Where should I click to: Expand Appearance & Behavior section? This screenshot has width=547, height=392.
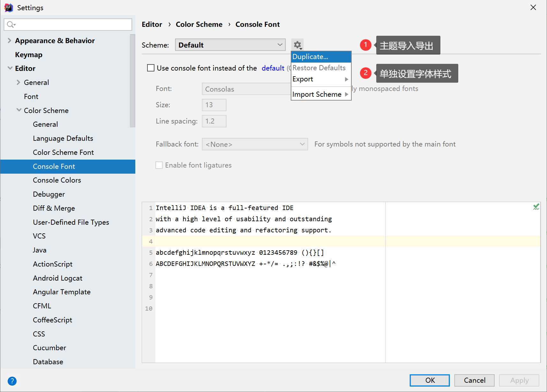click(9, 41)
